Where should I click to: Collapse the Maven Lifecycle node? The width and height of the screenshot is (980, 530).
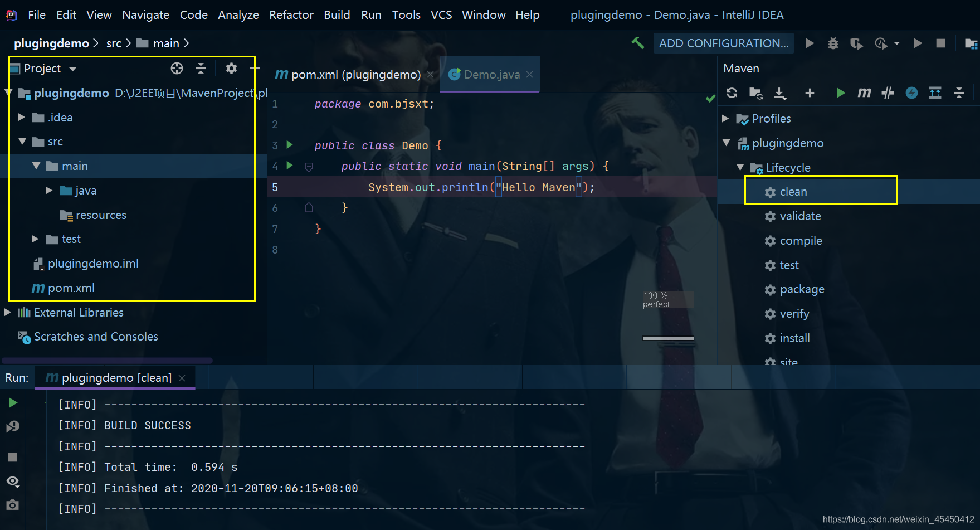[x=740, y=167]
